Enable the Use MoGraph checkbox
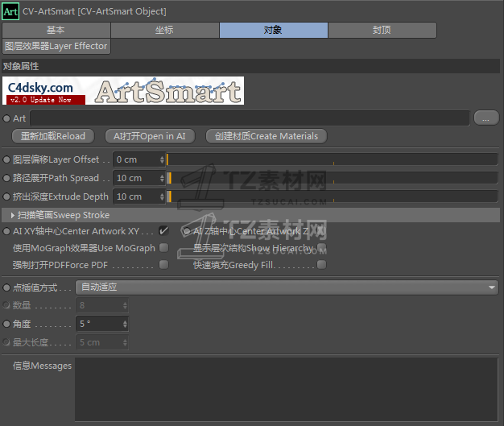Viewport: 504px width, 426px height. (x=164, y=247)
